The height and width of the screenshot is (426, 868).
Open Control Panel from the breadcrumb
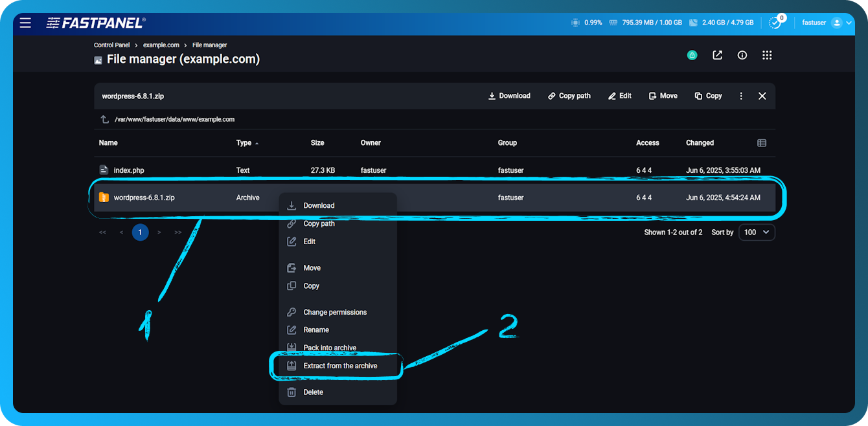(x=111, y=45)
